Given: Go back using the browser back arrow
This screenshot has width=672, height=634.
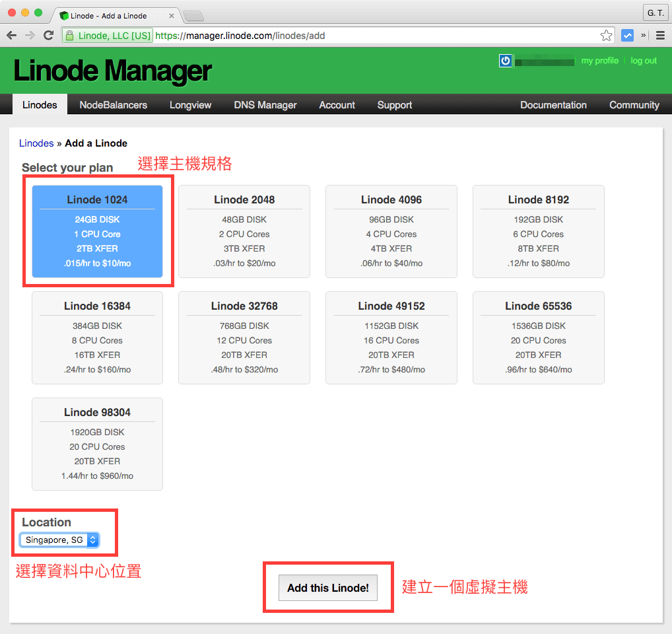Looking at the screenshot, I should point(11,35).
